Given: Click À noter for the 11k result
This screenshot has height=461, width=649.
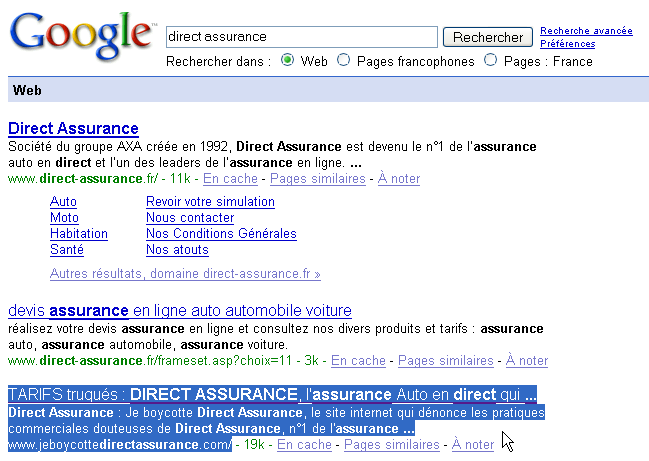Looking at the screenshot, I should pos(399,178).
